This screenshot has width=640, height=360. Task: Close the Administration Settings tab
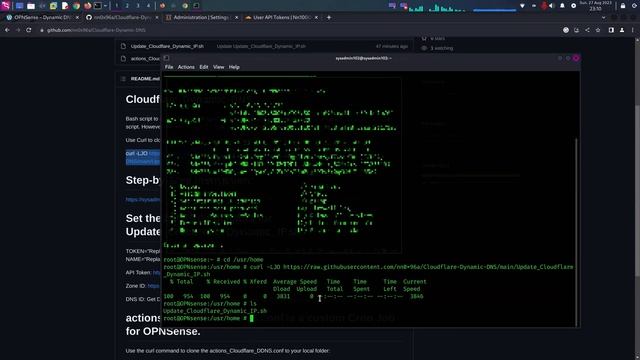[x=236, y=18]
